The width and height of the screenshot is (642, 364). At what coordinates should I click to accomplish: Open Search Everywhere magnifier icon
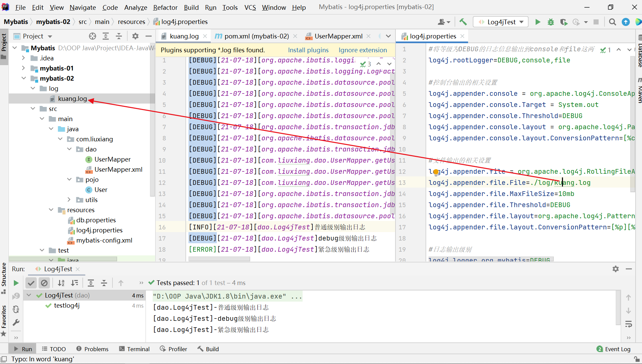pos(612,22)
